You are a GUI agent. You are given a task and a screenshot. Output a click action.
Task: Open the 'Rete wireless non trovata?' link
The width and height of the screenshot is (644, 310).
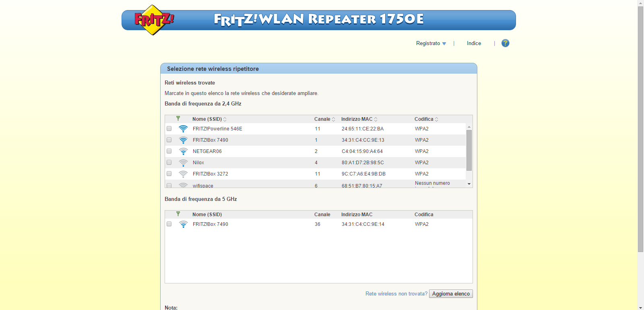click(x=396, y=294)
